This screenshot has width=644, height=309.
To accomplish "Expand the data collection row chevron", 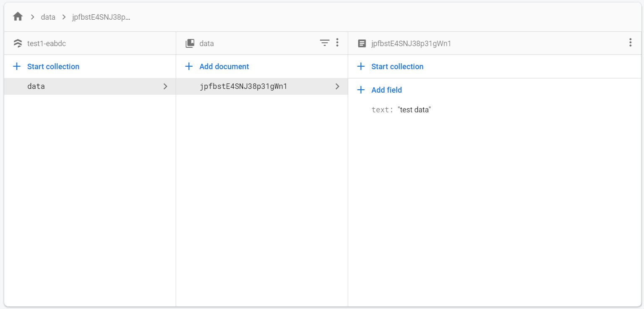I will 165,86.
